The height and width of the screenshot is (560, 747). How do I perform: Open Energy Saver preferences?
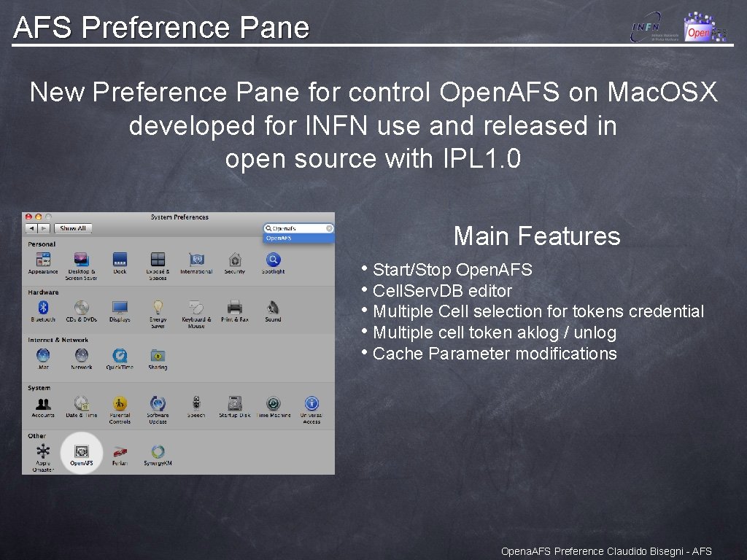158,314
